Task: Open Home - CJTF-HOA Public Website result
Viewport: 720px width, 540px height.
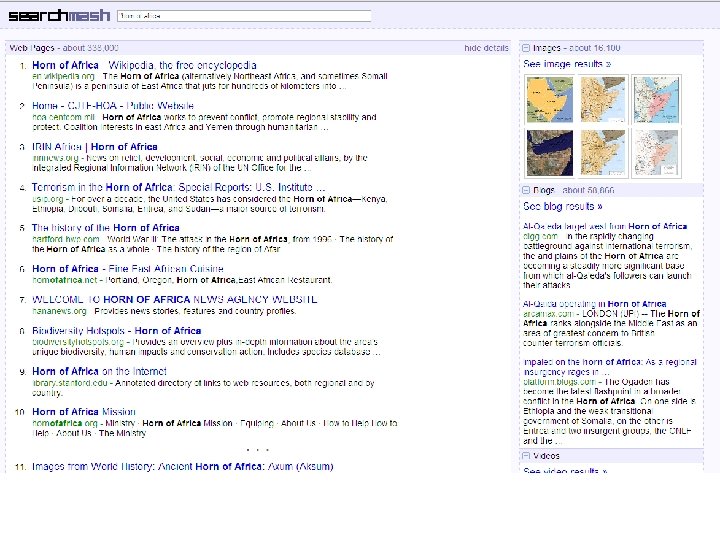Action: click(113, 106)
